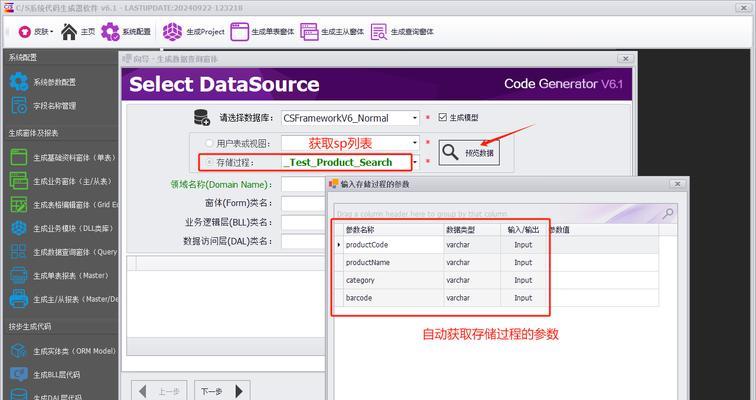The width and height of the screenshot is (756, 400).
Task: Open the 皮肤 skin menu icon
Action: coord(25,32)
